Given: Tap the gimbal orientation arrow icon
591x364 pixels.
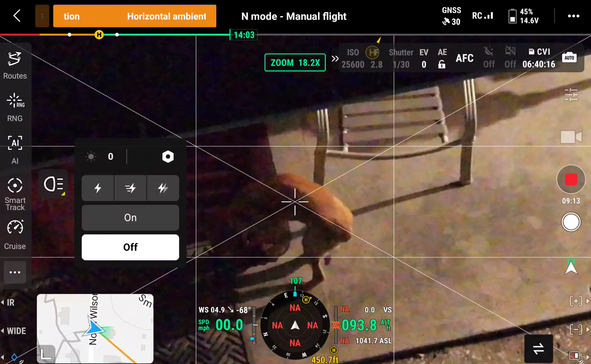Looking at the screenshot, I should 571,266.
